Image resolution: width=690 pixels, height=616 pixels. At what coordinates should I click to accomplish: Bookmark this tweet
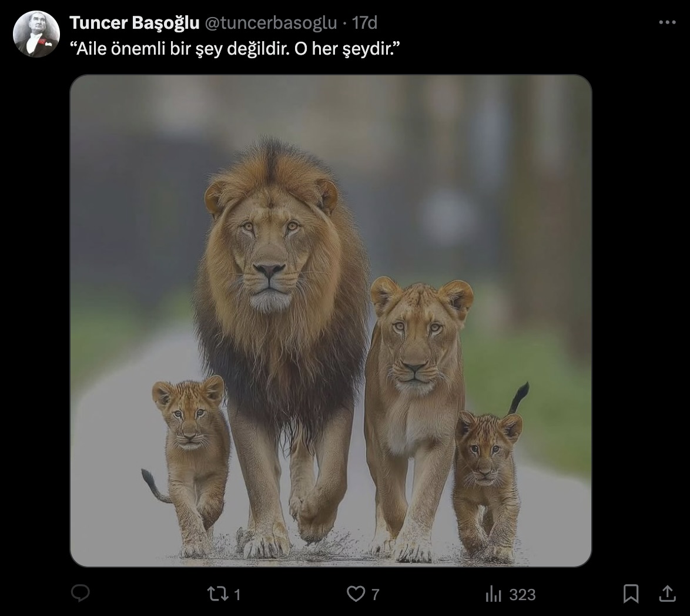pyautogui.click(x=631, y=594)
